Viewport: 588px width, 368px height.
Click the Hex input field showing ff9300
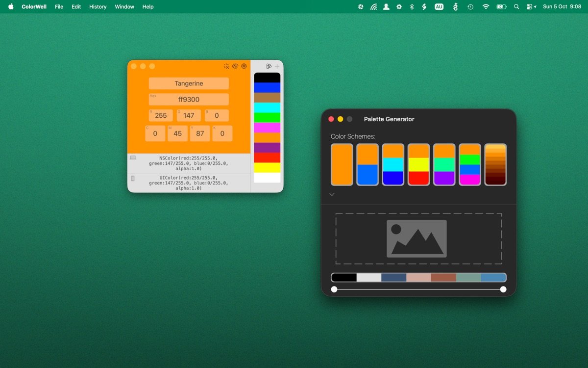point(189,100)
